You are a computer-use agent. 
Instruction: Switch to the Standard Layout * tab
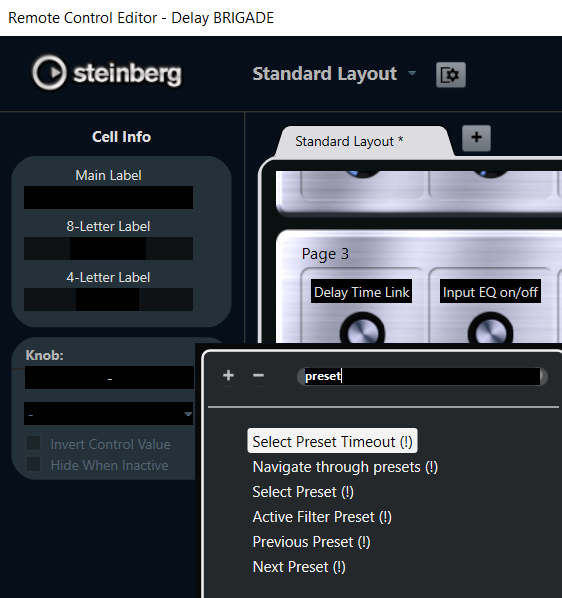(349, 141)
